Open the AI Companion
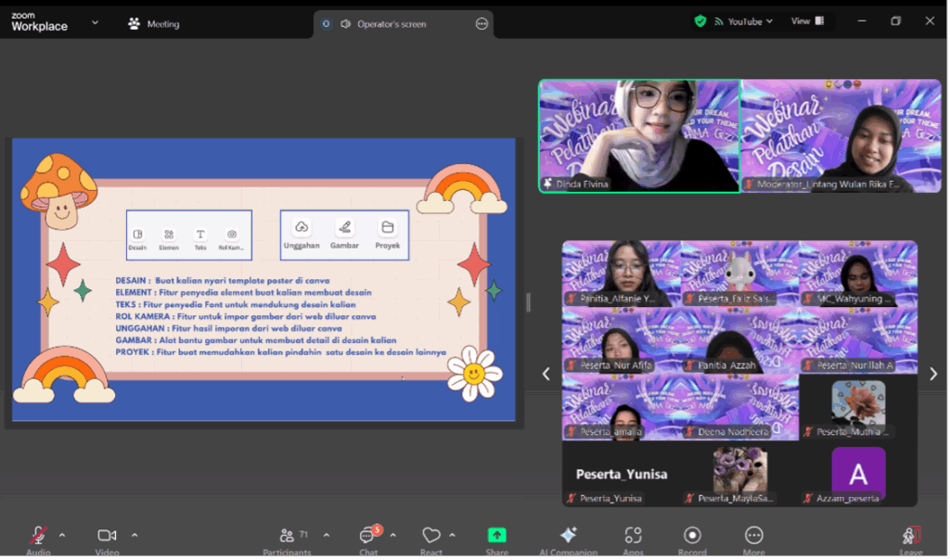Screen dimensions: 950x560 click(x=569, y=537)
